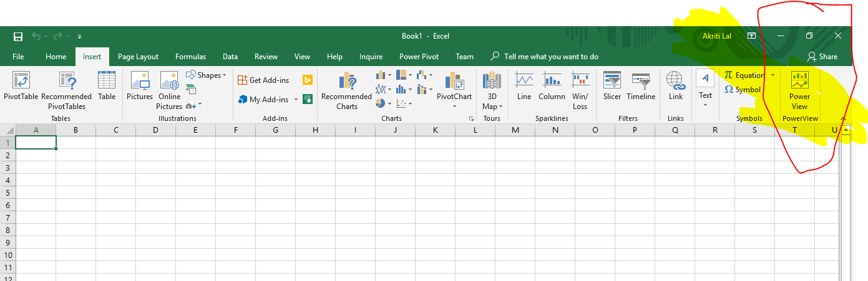Open Customize Quick Access Toolbar menu

click(x=80, y=37)
